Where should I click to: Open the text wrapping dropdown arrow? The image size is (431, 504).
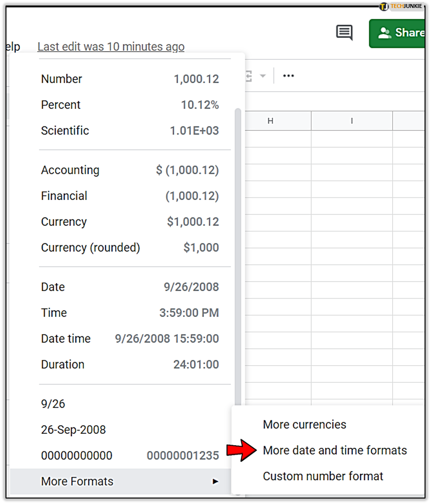pyautogui.click(x=262, y=76)
